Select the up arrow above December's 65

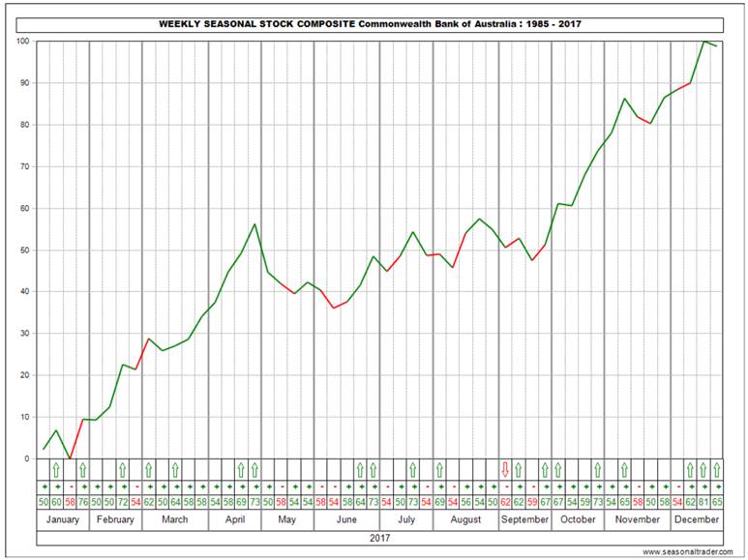[x=717, y=470]
